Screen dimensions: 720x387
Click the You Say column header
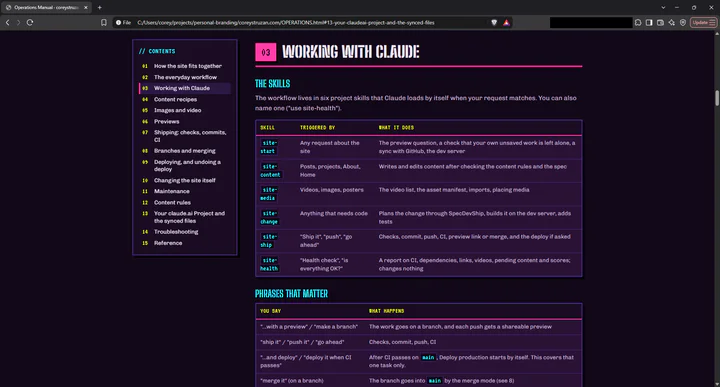tap(270, 311)
